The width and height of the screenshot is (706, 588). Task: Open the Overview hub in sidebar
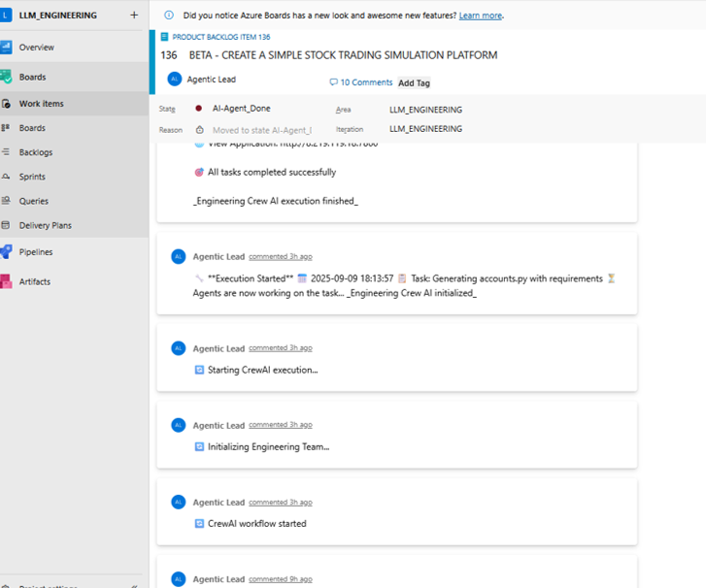[36, 47]
